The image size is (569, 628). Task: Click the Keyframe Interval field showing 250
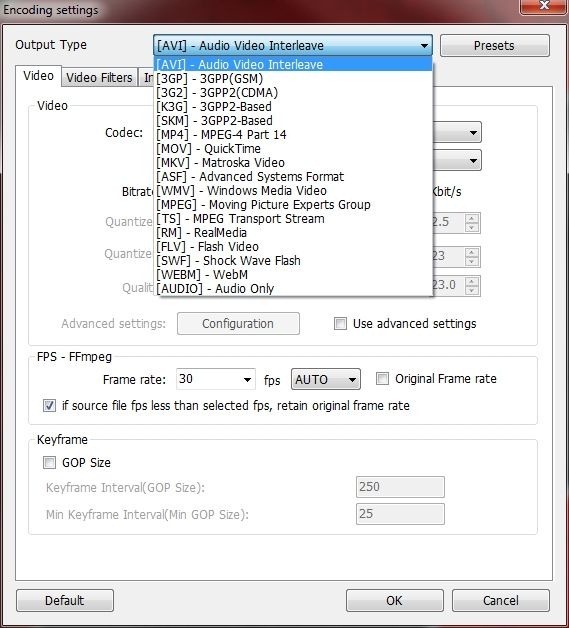point(400,487)
